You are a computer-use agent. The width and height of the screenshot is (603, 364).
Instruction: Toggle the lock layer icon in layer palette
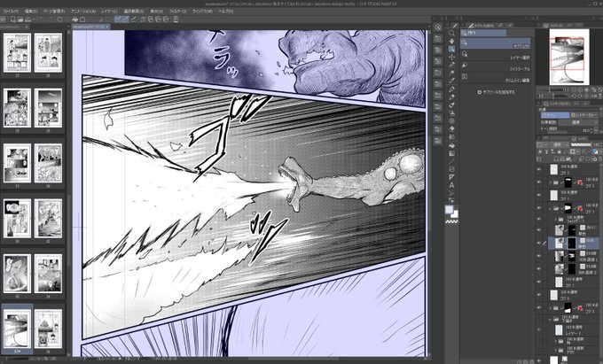(558, 151)
